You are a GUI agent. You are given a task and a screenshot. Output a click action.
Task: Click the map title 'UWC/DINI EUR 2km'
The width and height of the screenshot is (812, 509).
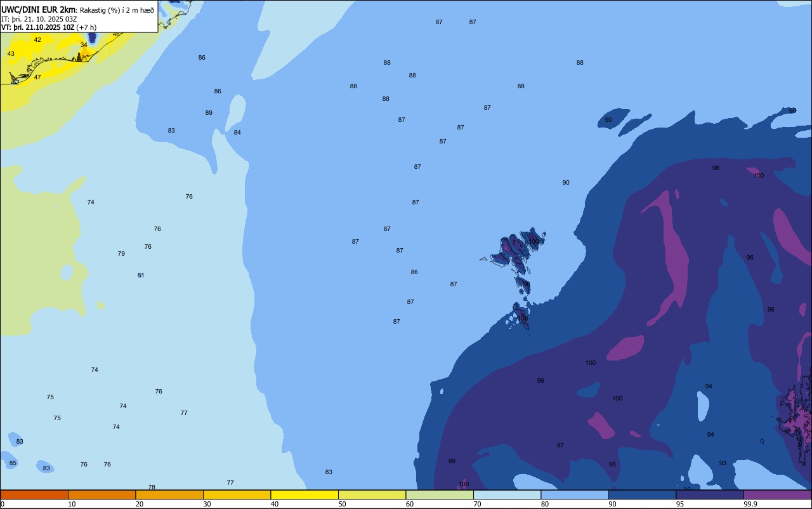point(38,10)
